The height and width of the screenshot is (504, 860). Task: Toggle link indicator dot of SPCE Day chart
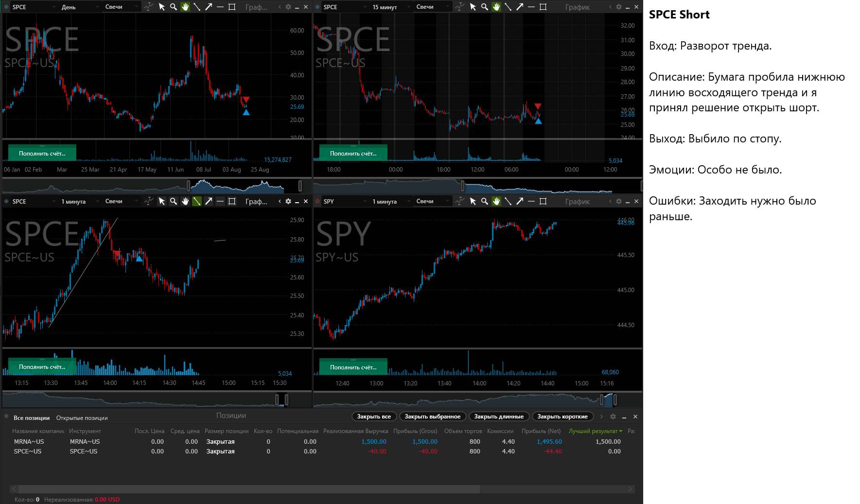(x=6, y=7)
